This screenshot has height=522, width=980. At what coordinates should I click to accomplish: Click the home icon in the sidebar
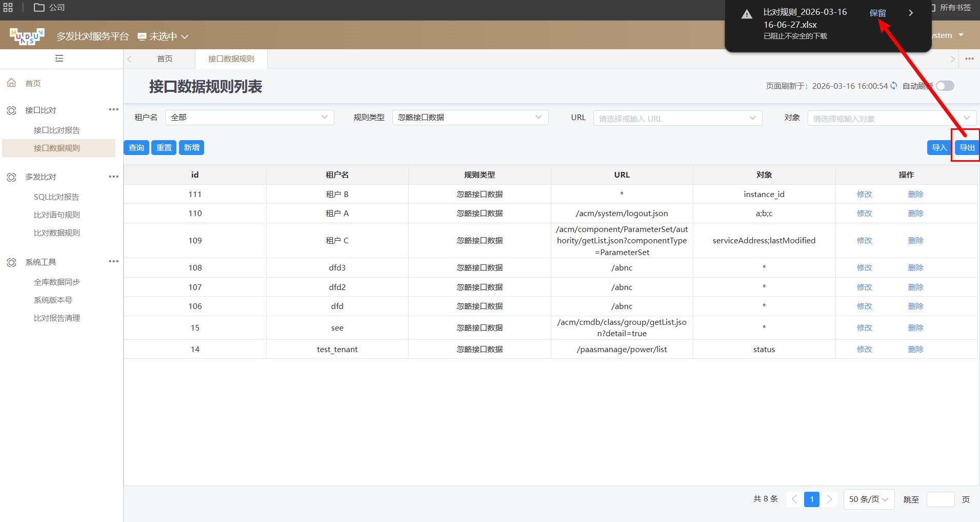coord(12,83)
